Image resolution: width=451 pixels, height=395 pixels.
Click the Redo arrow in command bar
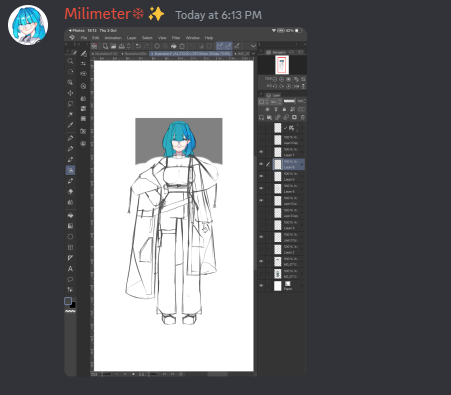click(x=146, y=46)
